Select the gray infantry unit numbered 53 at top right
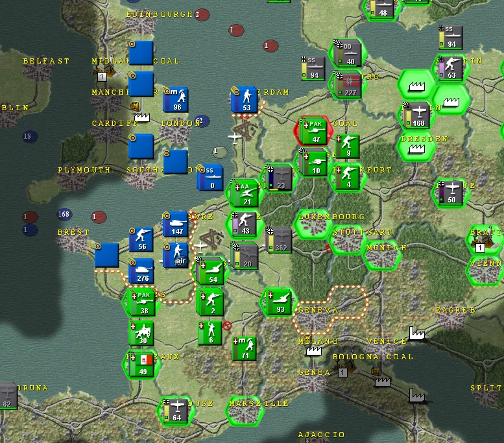504x443 pixels. (451, 68)
